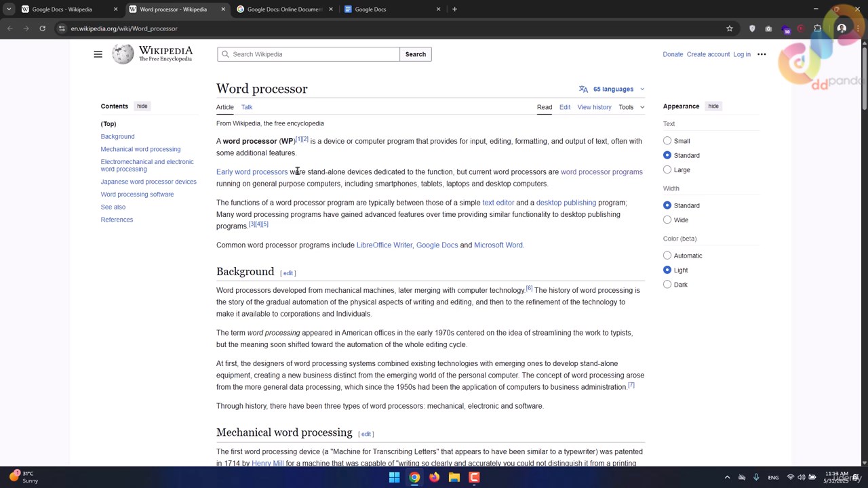Select Dark color mode
Viewport: 868px width, 488px height.
click(667, 285)
